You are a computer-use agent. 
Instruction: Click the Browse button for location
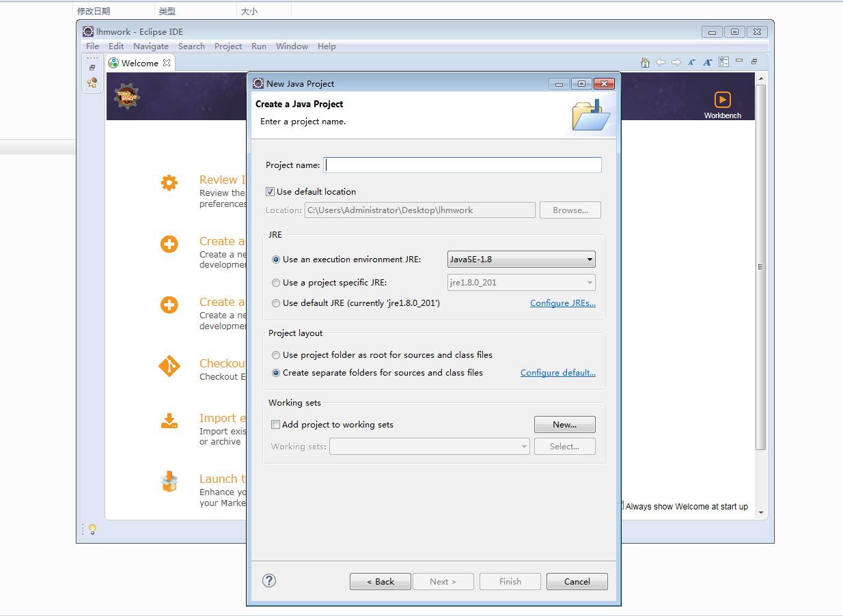tap(570, 210)
